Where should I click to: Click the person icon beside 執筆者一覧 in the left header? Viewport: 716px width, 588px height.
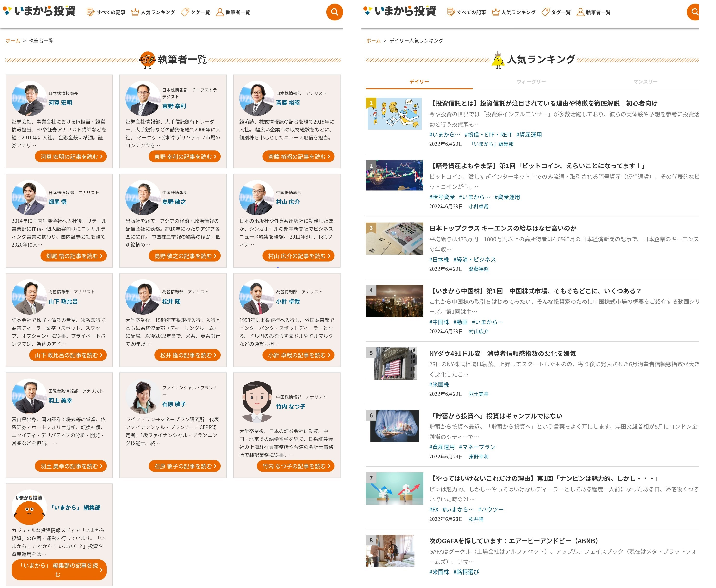220,12
